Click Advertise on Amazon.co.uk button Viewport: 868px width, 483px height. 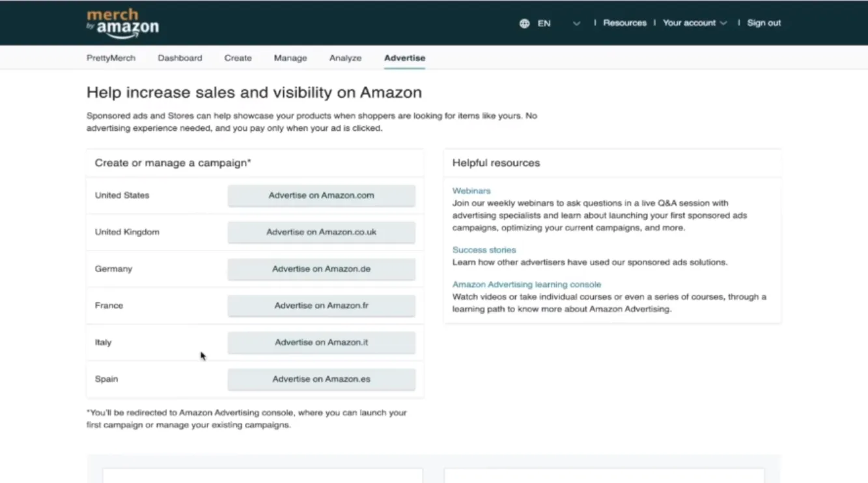[321, 232]
